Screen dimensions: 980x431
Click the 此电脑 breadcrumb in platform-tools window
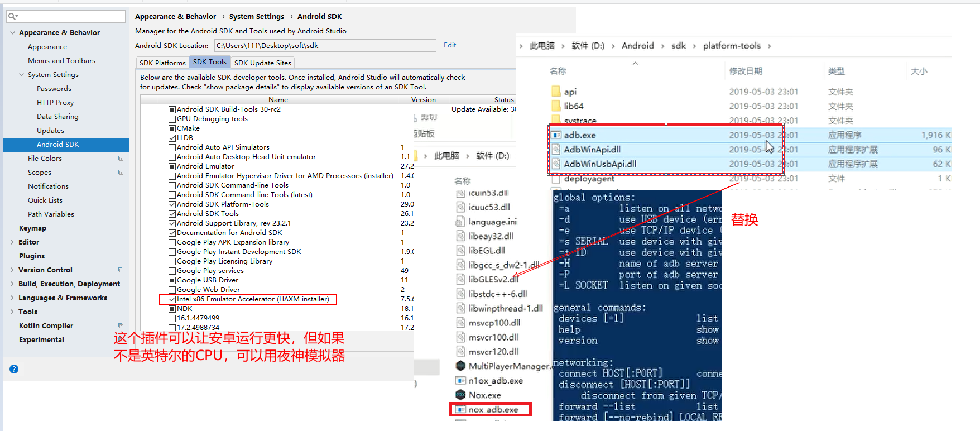click(542, 46)
